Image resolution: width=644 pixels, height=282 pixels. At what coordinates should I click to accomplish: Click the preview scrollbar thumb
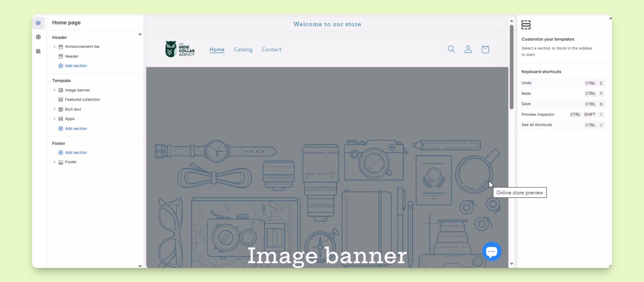pyautogui.click(x=512, y=67)
